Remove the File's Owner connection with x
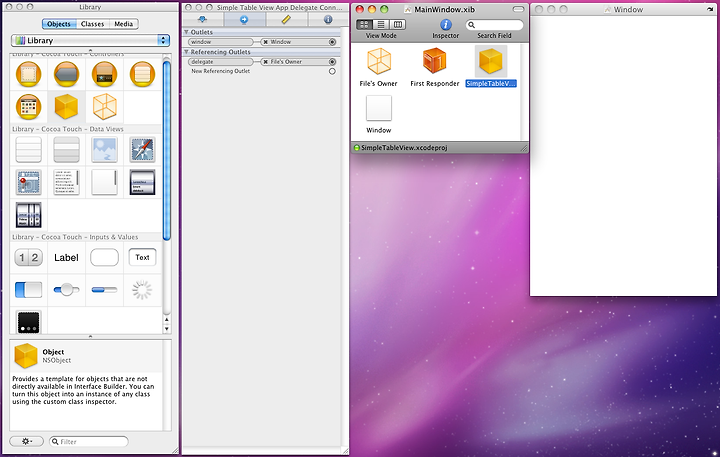The height and width of the screenshot is (457, 720). pos(265,62)
